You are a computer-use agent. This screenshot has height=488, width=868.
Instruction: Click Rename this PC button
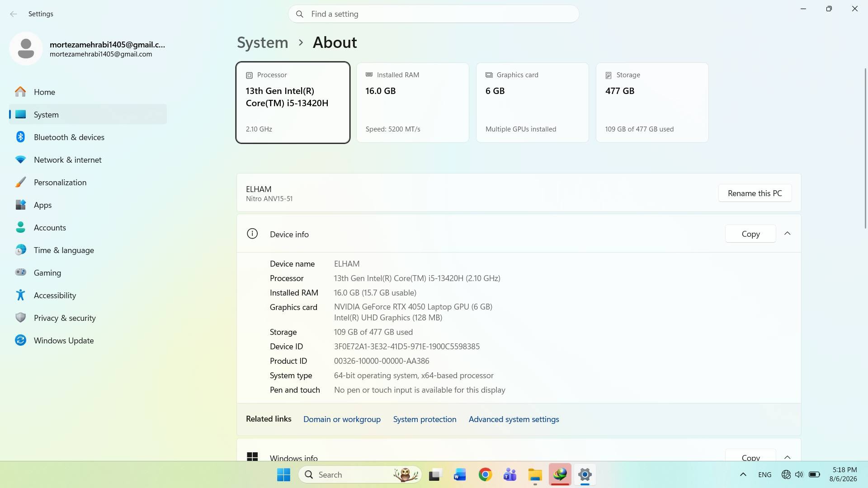755,193
